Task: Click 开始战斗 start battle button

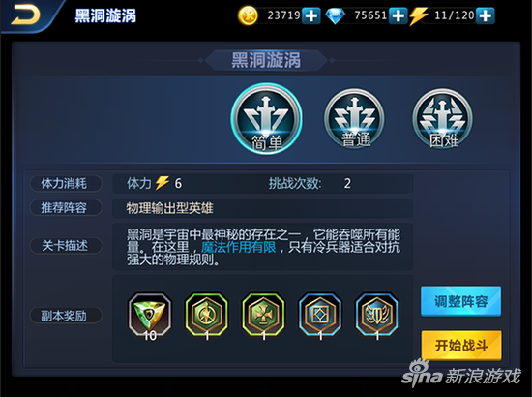Action: [x=461, y=346]
